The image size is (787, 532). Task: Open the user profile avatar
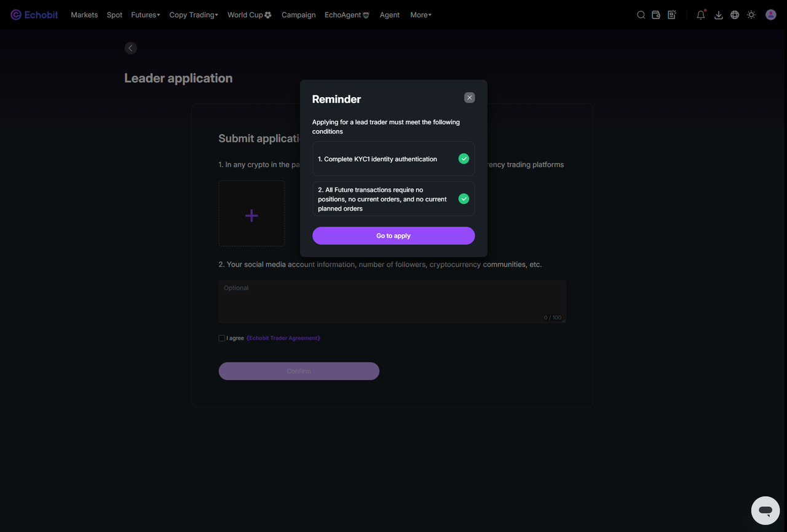pos(771,15)
